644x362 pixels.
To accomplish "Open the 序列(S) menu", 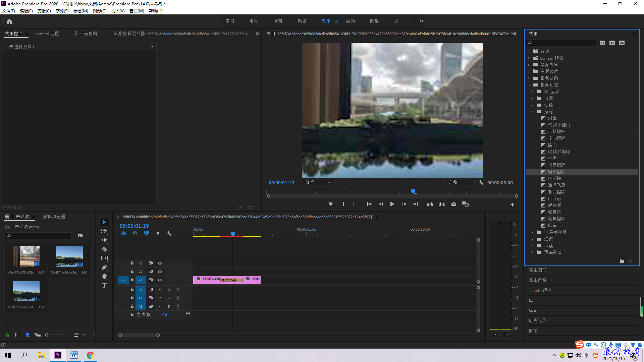I will tap(62, 11).
